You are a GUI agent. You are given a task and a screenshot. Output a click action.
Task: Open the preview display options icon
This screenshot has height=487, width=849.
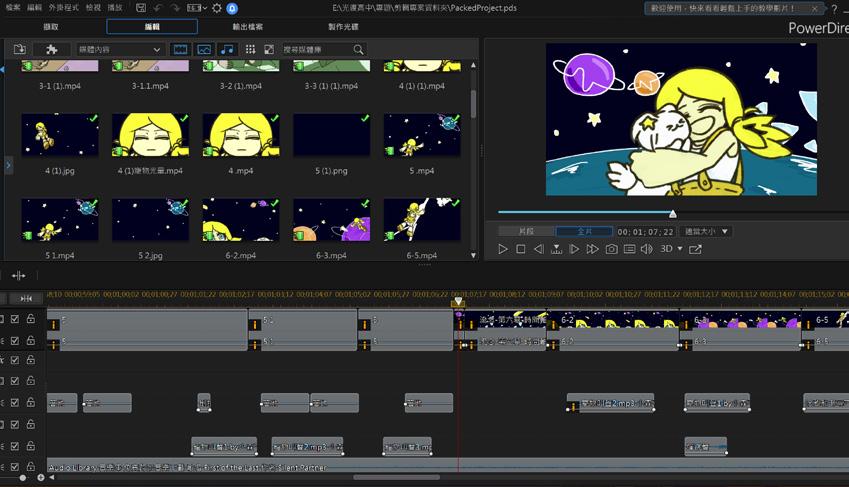click(x=629, y=249)
